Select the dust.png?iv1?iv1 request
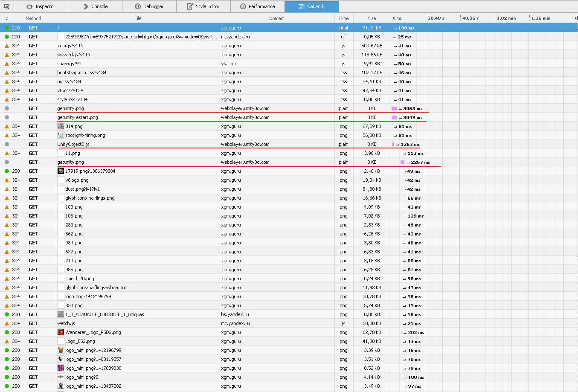 tap(289, 189)
